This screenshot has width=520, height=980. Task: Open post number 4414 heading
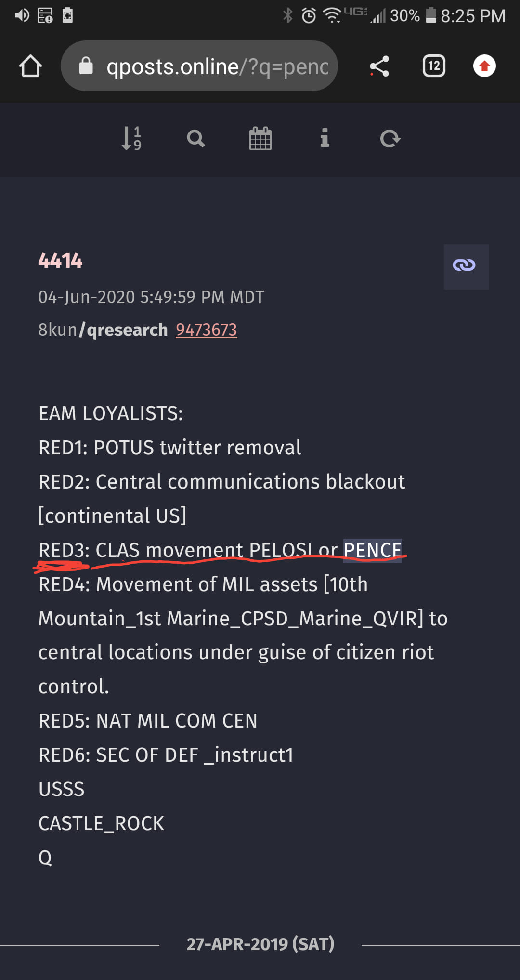pyautogui.click(x=60, y=261)
